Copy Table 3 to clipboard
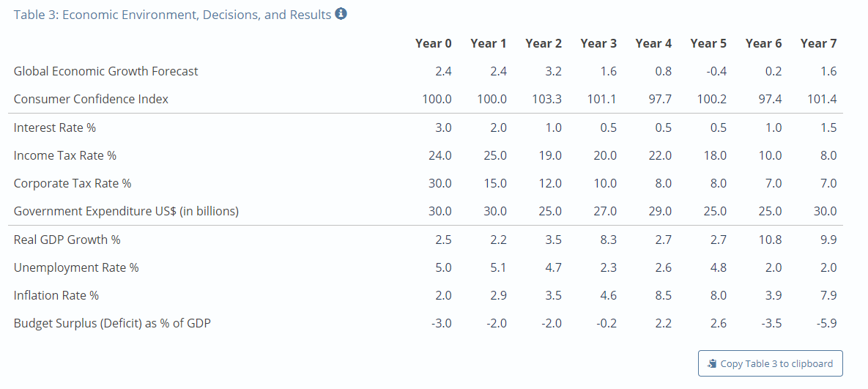Screen dimensions: 868x389 point(770,363)
